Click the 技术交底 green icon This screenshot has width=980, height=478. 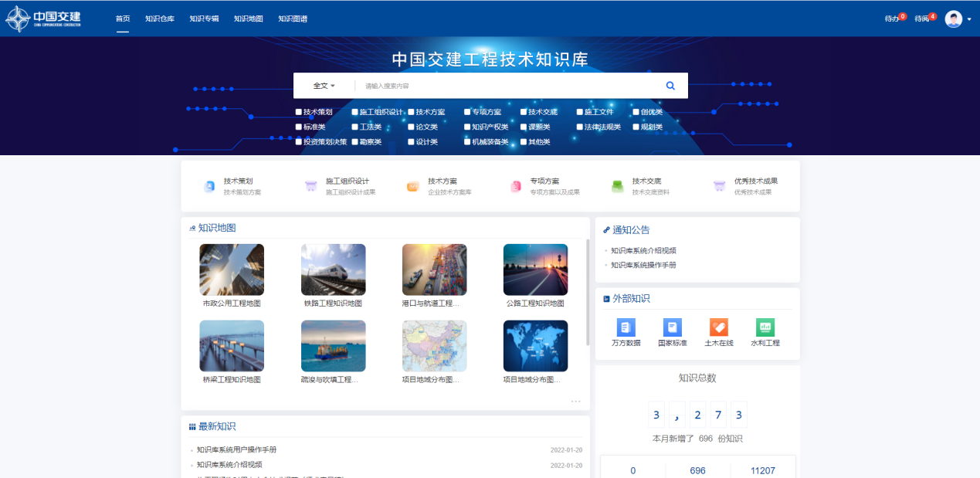click(x=618, y=186)
